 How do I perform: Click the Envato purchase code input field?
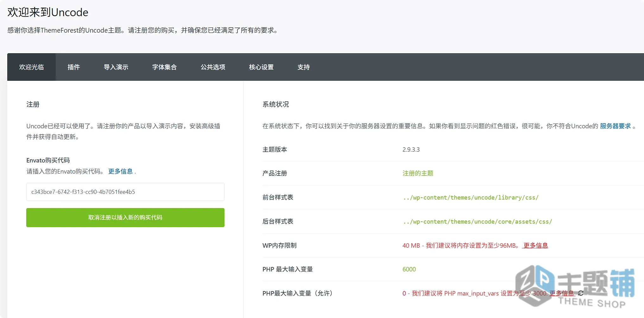[125, 192]
